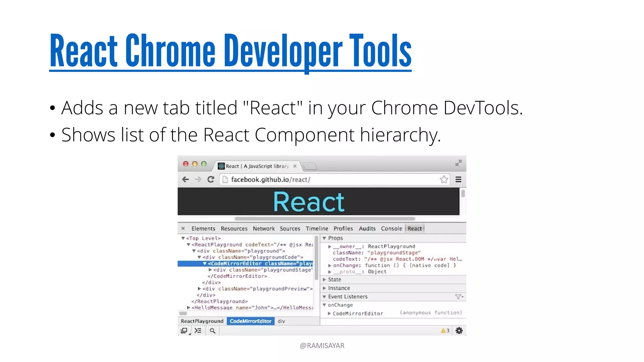
Task: Open the Chrome hamburger menu
Action: click(458, 179)
